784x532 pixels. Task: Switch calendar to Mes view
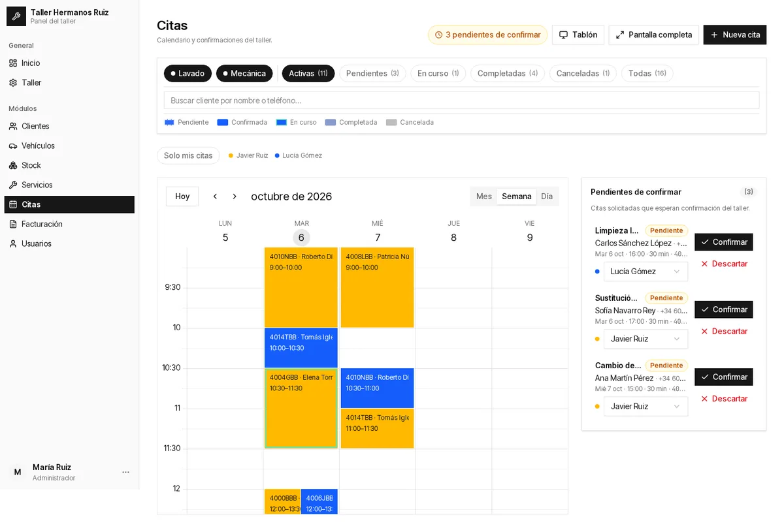click(484, 196)
